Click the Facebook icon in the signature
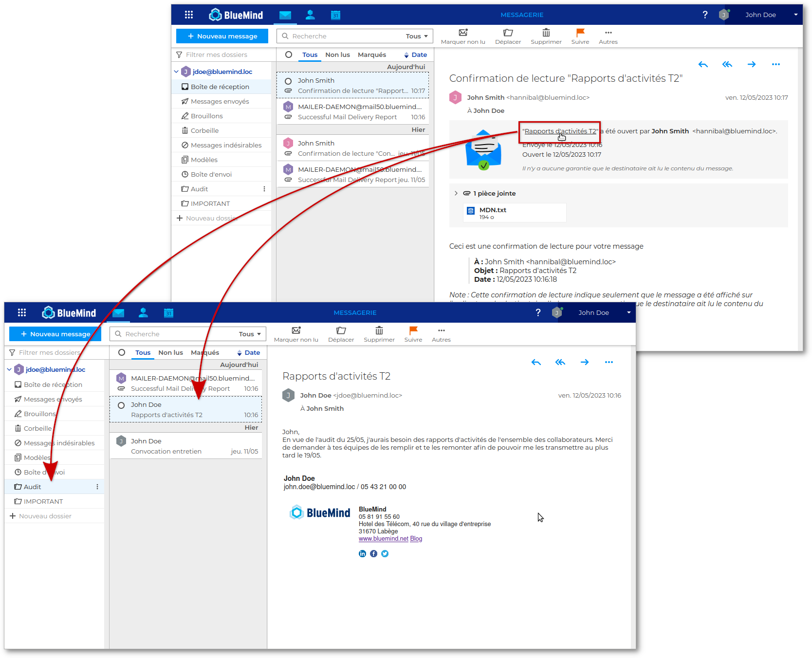812x658 pixels. tap(373, 554)
